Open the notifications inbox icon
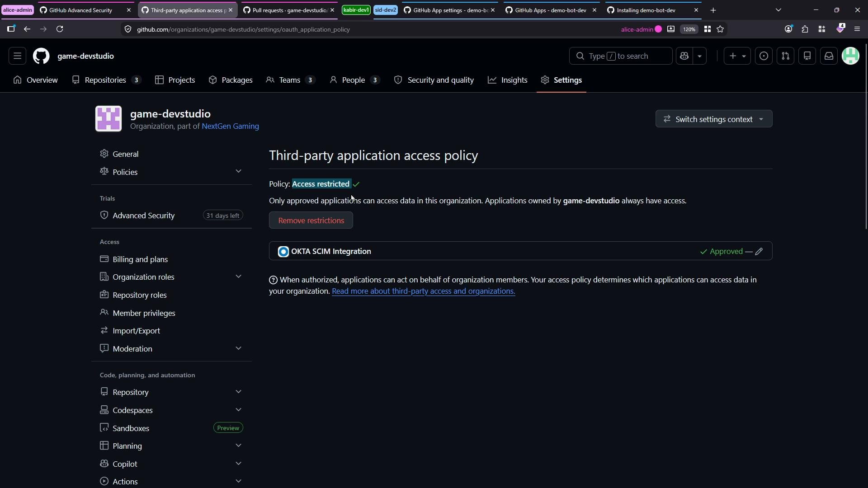868x488 pixels. (829, 56)
